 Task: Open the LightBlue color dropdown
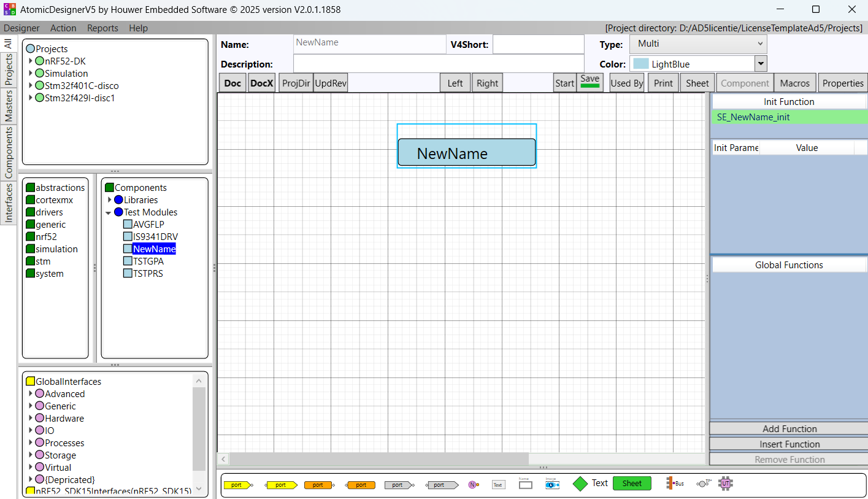761,64
